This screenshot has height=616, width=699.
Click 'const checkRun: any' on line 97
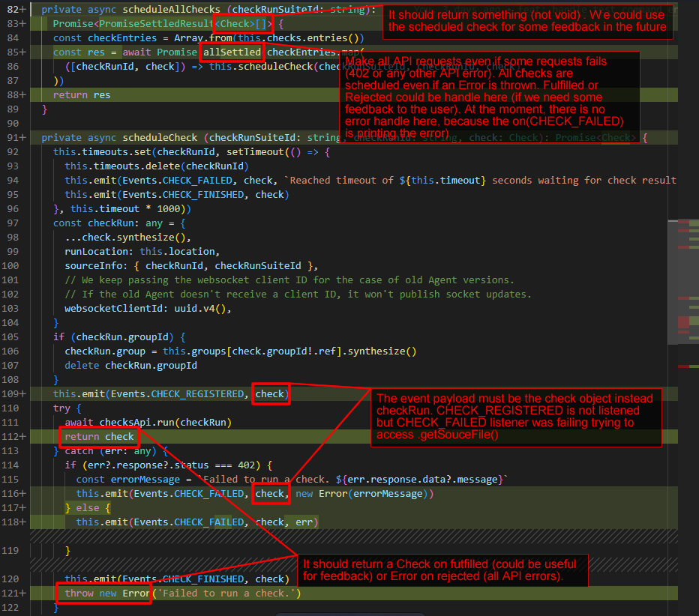tap(108, 223)
